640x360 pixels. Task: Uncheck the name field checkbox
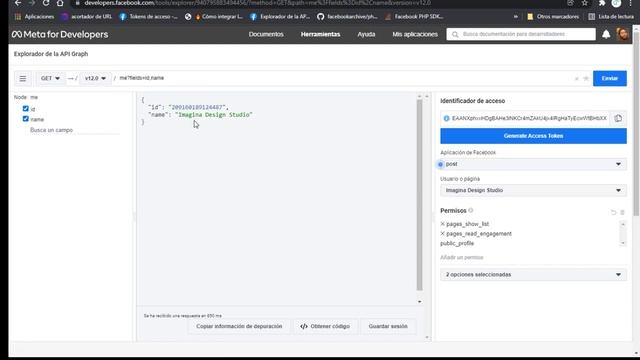26,119
